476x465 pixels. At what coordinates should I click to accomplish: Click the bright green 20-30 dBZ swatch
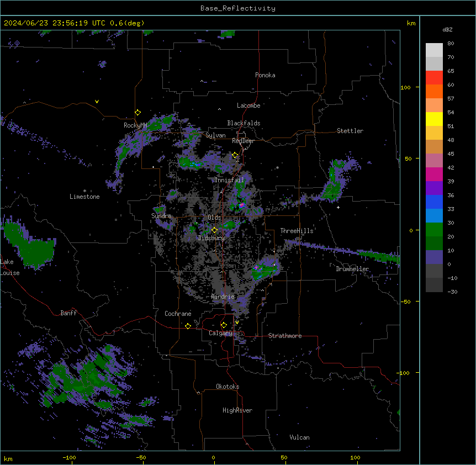click(x=434, y=230)
